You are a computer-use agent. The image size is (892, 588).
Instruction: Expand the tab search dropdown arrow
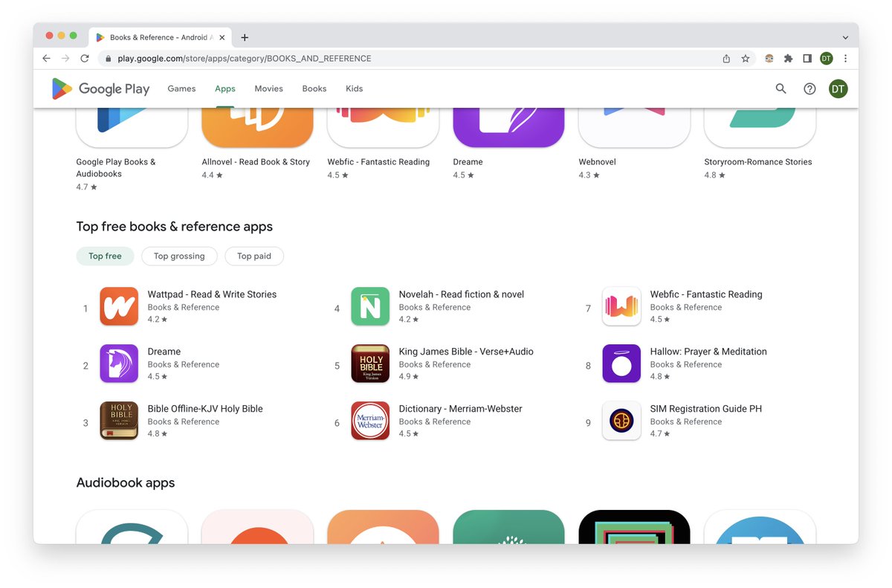(x=845, y=37)
